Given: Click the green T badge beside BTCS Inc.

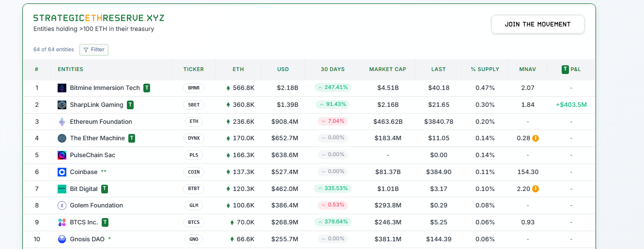Looking at the screenshot, I should coord(105,222).
